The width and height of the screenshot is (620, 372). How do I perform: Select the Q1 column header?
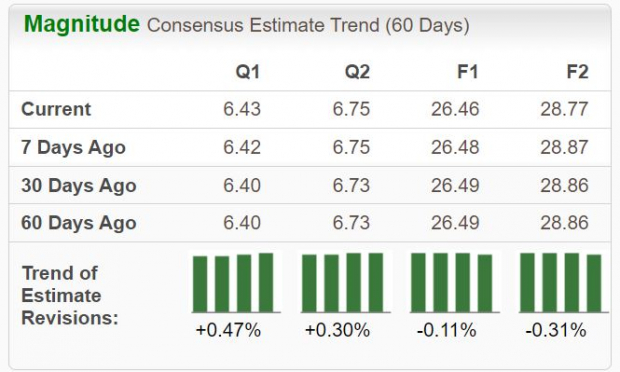pyautogui.click(x=248, y=72)
